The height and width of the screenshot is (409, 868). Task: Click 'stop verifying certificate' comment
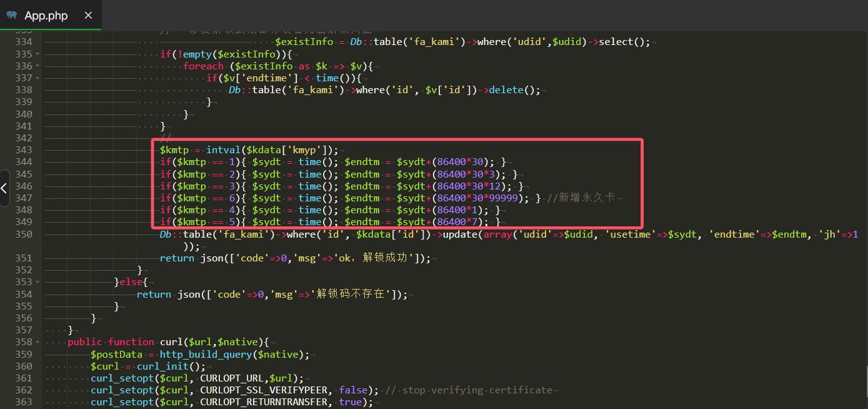[469, 390]
